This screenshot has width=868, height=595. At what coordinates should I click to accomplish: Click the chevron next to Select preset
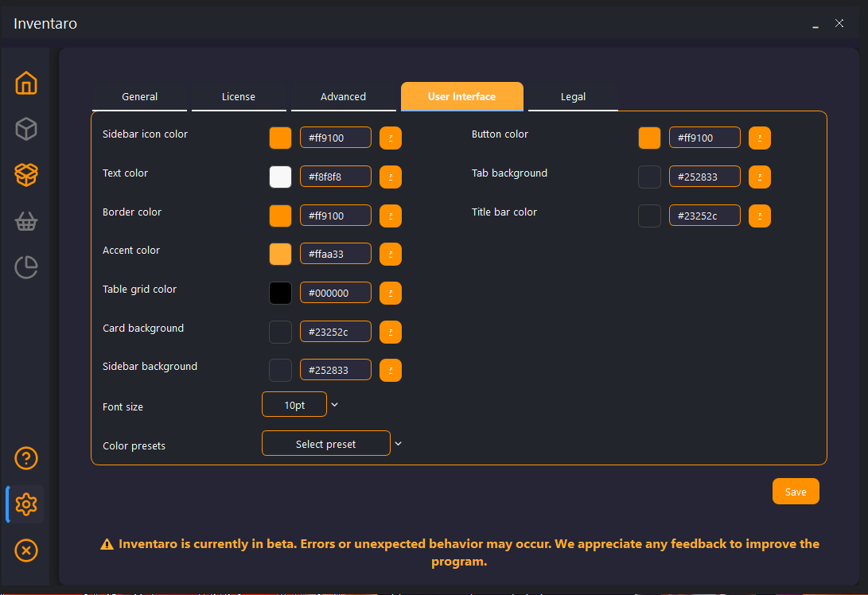point(398,443)
